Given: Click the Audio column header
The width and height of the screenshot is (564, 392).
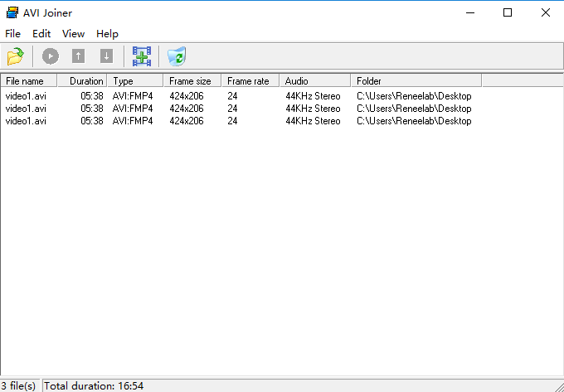Looking at the screenshot, I should tap(315, 81).
